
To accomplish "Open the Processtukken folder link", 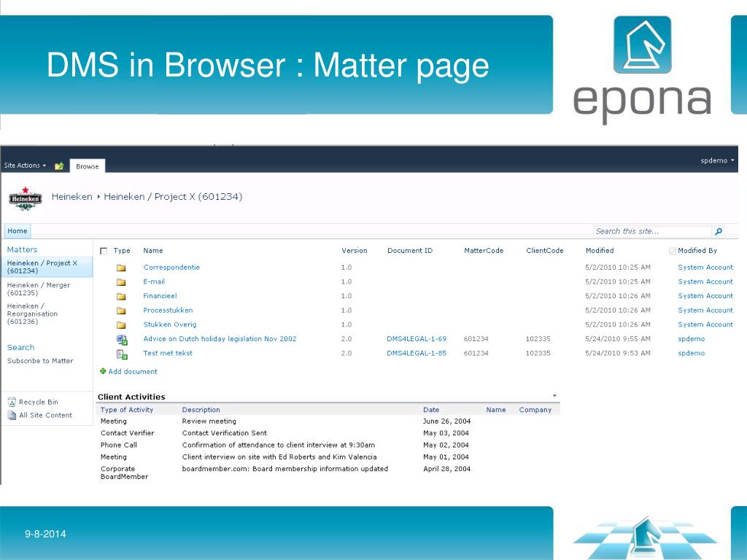I will click(x=168, y=310).
